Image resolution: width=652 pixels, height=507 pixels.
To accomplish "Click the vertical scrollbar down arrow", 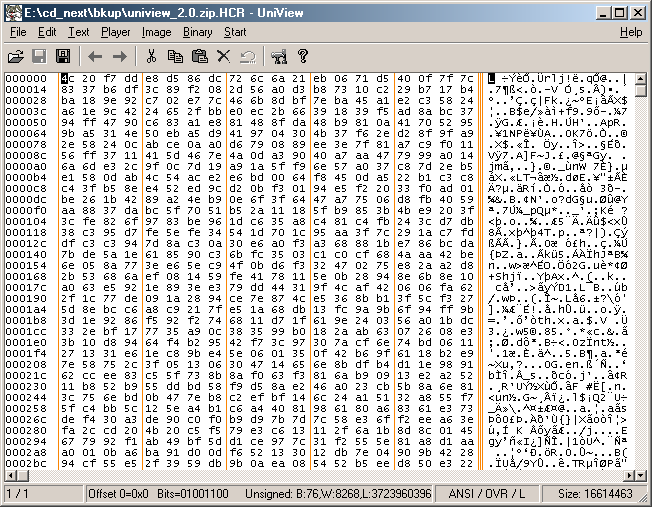I will pyautogui.click(x=641, y=475).
